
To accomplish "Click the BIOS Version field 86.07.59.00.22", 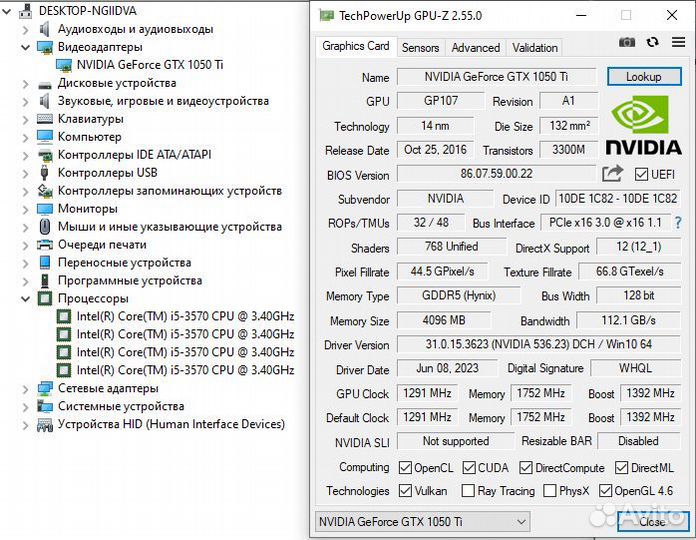I will (x=496, y=173).
